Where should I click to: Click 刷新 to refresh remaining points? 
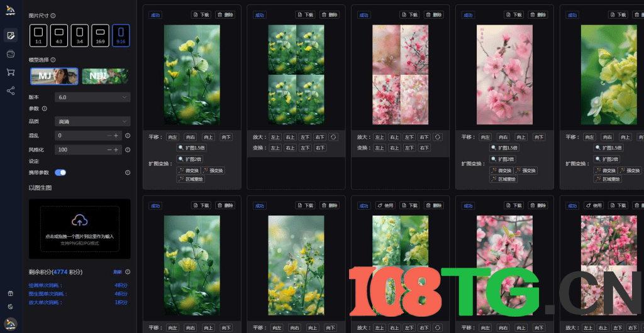[117, 272]
